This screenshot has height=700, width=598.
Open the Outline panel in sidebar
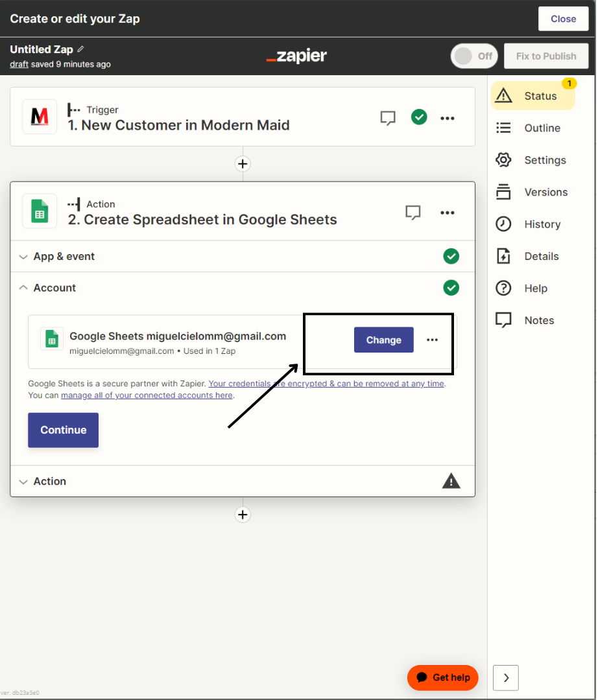click(x=542, y=128)
